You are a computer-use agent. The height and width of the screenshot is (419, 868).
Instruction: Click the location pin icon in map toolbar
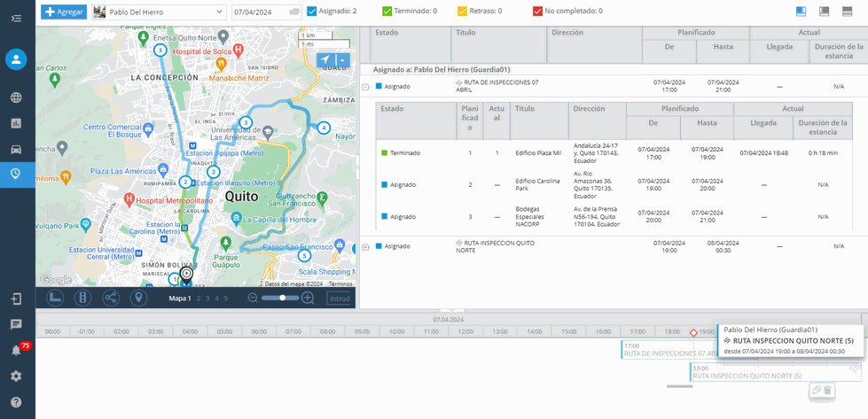138,299
